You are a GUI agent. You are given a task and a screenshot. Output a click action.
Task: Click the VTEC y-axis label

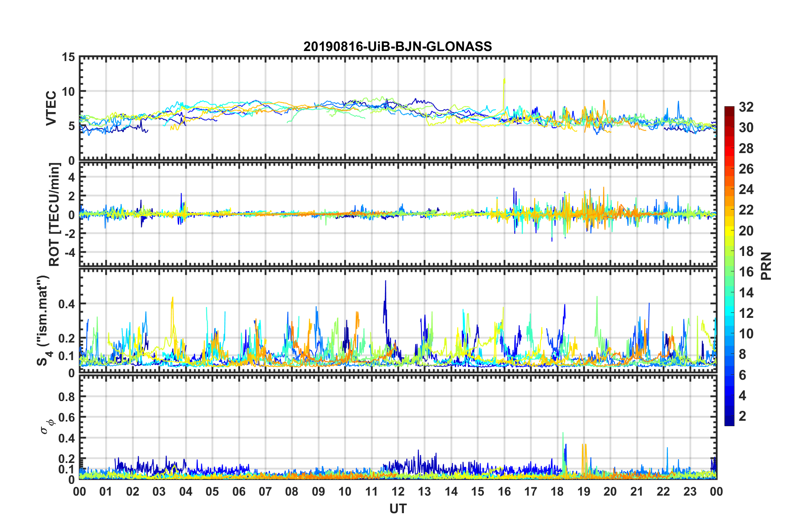click(x=51, y=108)
